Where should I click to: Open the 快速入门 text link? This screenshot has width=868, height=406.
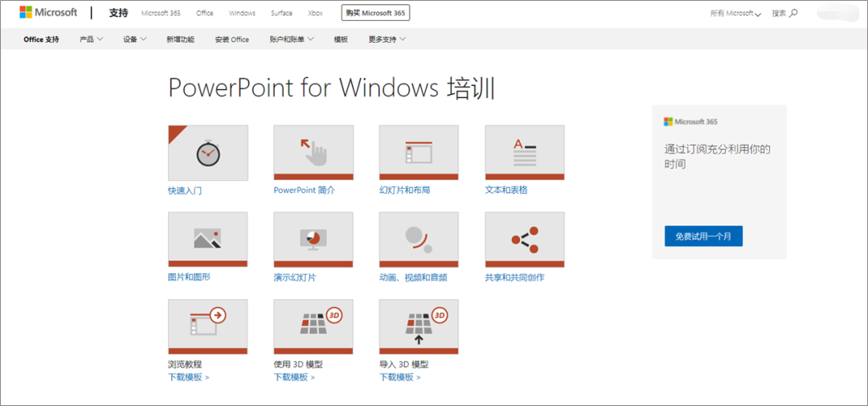[x=185, y=191]
